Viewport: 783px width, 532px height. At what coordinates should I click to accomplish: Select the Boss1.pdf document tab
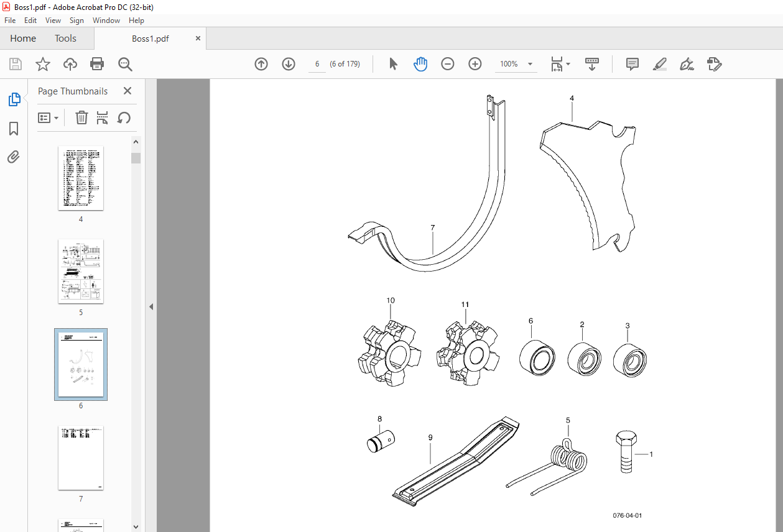point(151,39)
